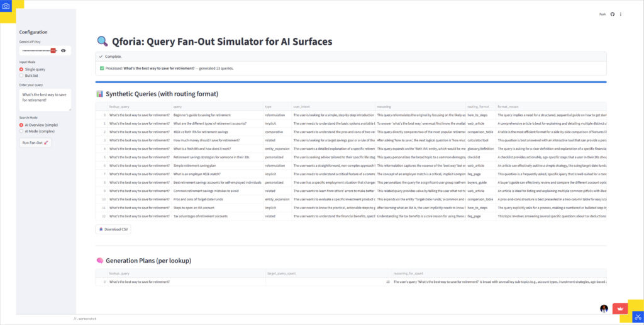Select the Single query input mode
This screenshot has height=325, width=644.
22,69
